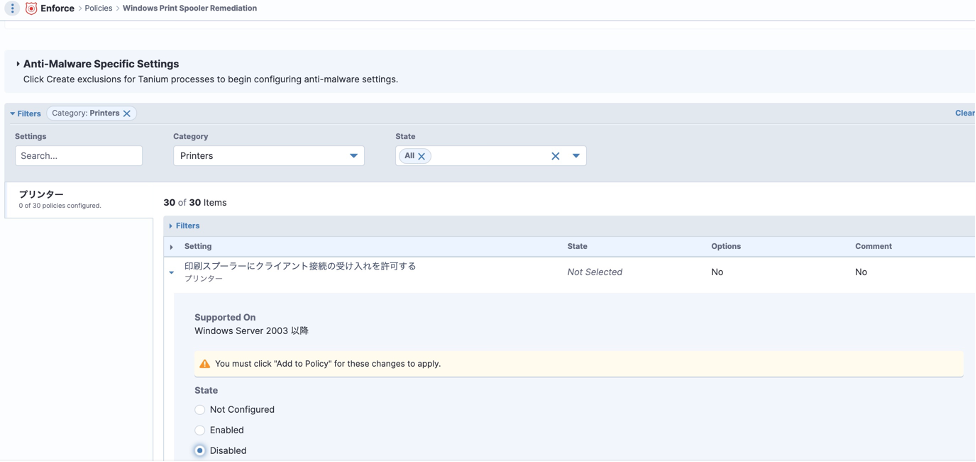
Task: Remove the All state tag
Action: (421, 156)
